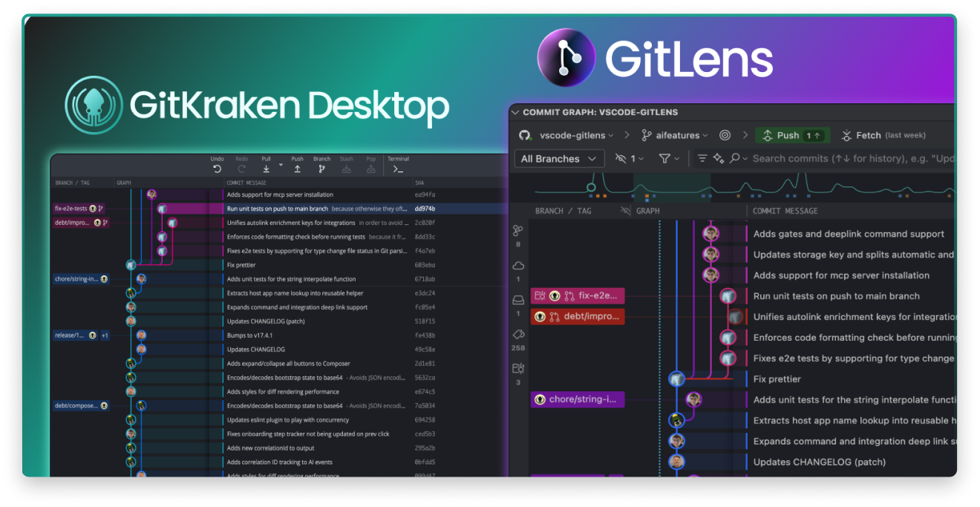This screenshot has width=980, height=507.
Task: Open the All Branches dropdown
Action: point(558,158)
